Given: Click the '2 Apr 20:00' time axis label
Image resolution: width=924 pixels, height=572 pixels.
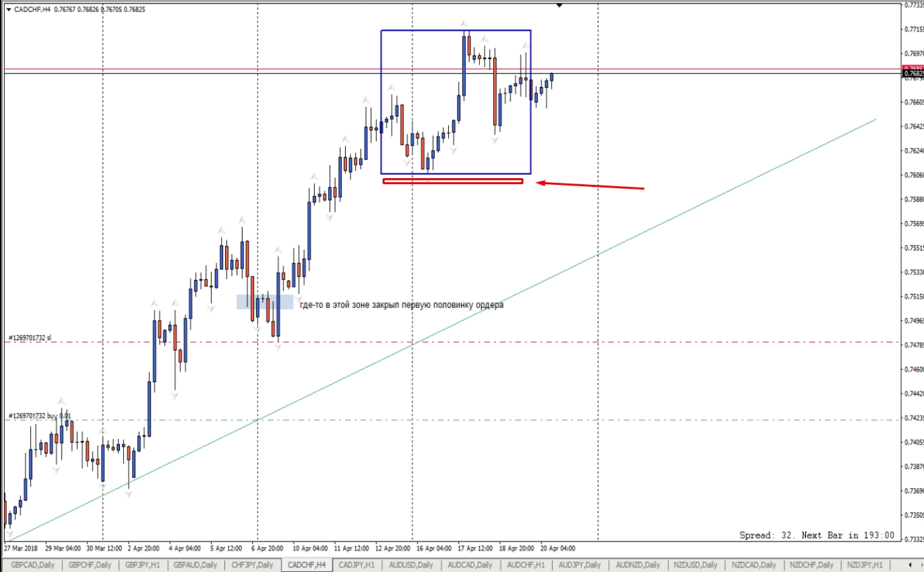Looking at the screenshot, I should 143,548.
